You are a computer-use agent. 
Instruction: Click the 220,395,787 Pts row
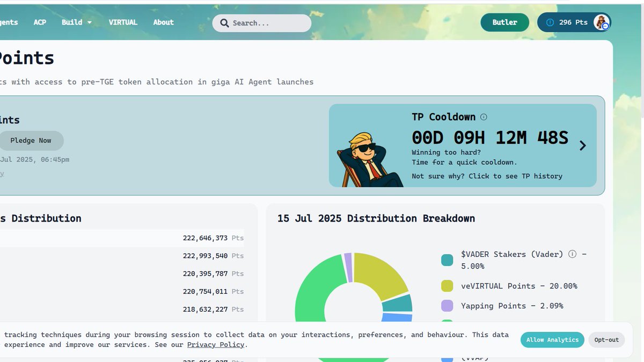point(122,274)
